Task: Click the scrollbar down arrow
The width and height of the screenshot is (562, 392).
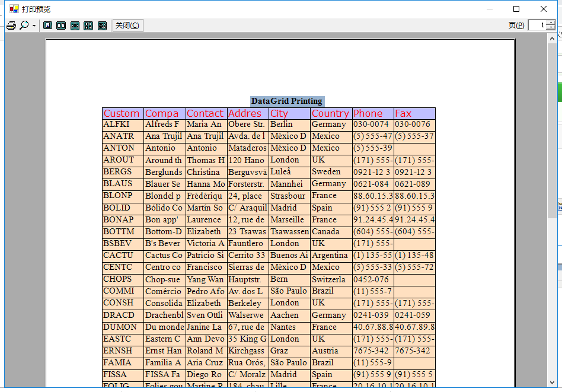Action: point(552,383)
